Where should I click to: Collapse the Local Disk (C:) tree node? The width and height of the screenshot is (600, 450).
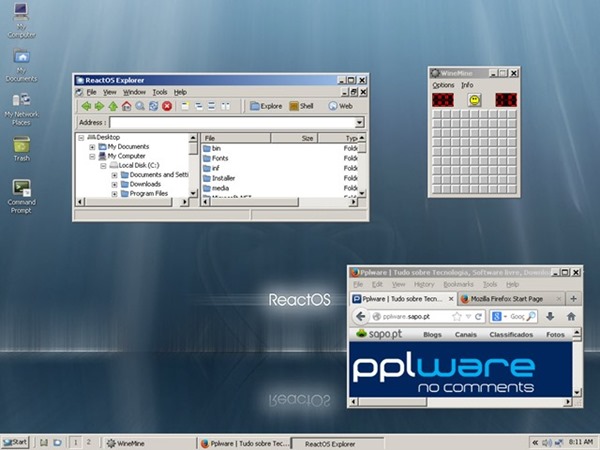pyautogui.click(x=103, y=166)
